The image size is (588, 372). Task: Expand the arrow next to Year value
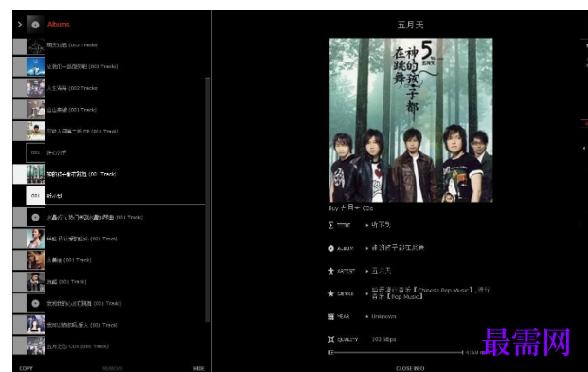[367, 316]
